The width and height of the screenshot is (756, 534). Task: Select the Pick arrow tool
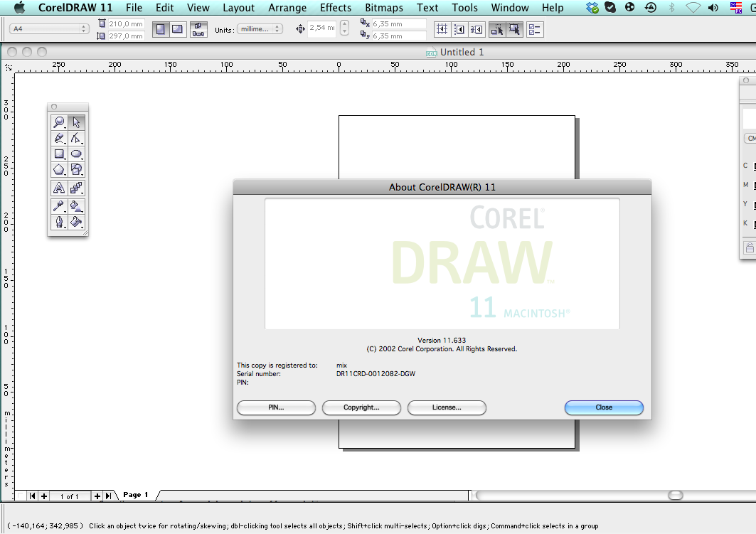[76, 122]
